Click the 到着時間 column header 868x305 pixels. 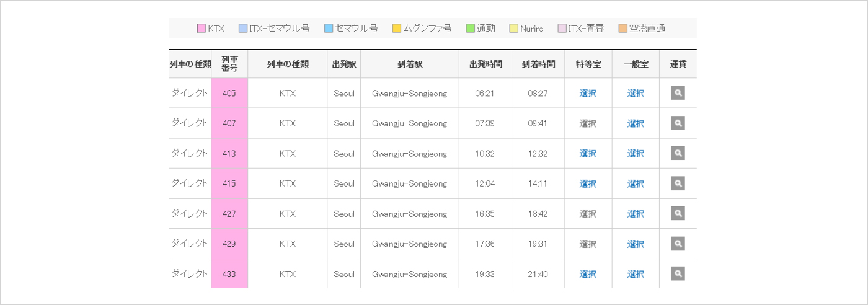539,64
